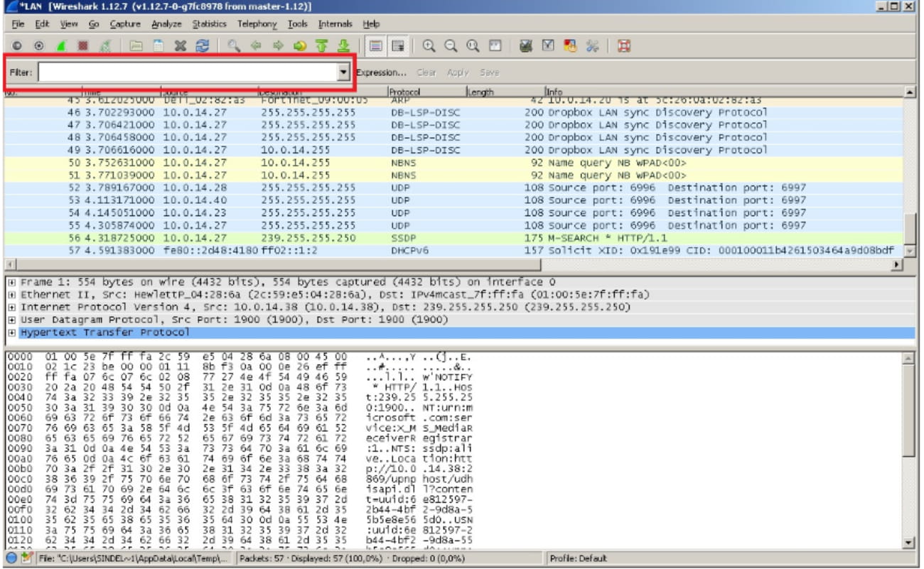Open a capture file icon
This screenshot has width=924, height=569.
[x=136, y=46]
